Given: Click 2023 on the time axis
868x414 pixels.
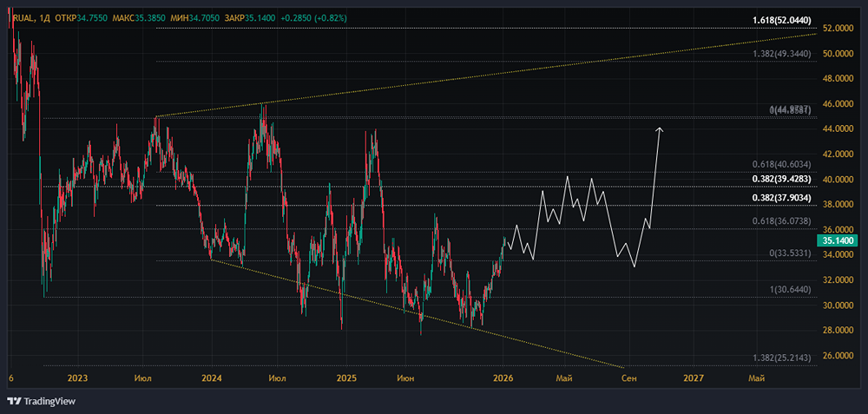Looking at the screenshot, I should (x=77, y=378).
